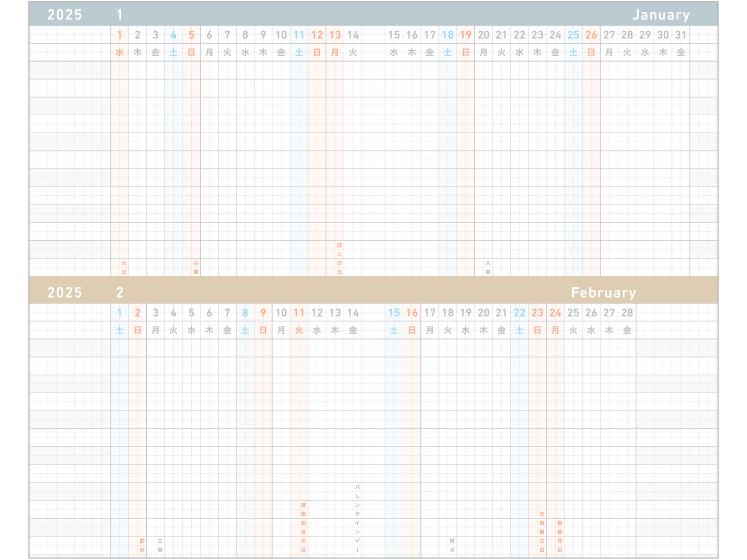The height and width of the screenshot is (560, 747).
Task: Click the 振替休日 holiday label
Action: click(x=560, y=536)
